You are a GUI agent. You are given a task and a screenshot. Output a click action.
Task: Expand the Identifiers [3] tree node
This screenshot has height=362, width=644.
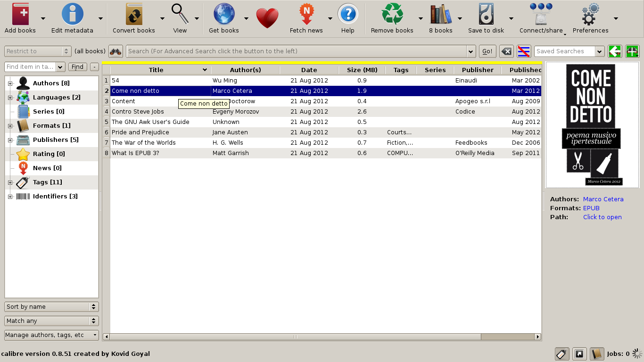pyautogui.click(x=10, y=197)
